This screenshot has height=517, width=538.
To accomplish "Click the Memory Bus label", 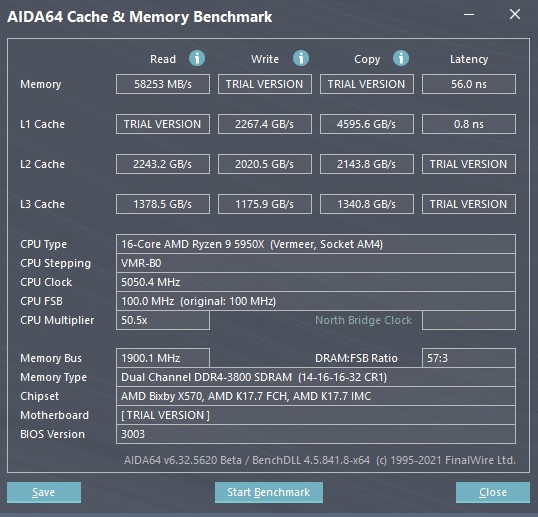I will click(x=51, y=358).
